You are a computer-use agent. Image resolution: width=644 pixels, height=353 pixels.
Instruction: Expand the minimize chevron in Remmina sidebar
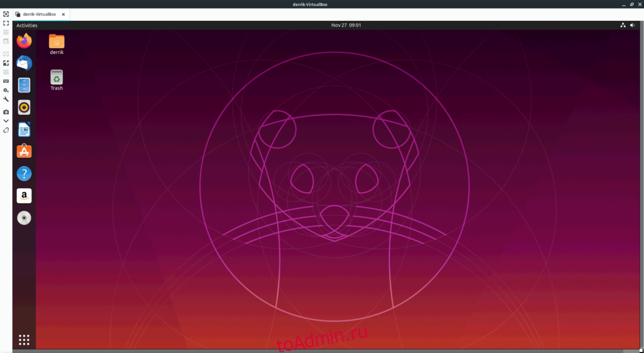(x=6, y=121)
